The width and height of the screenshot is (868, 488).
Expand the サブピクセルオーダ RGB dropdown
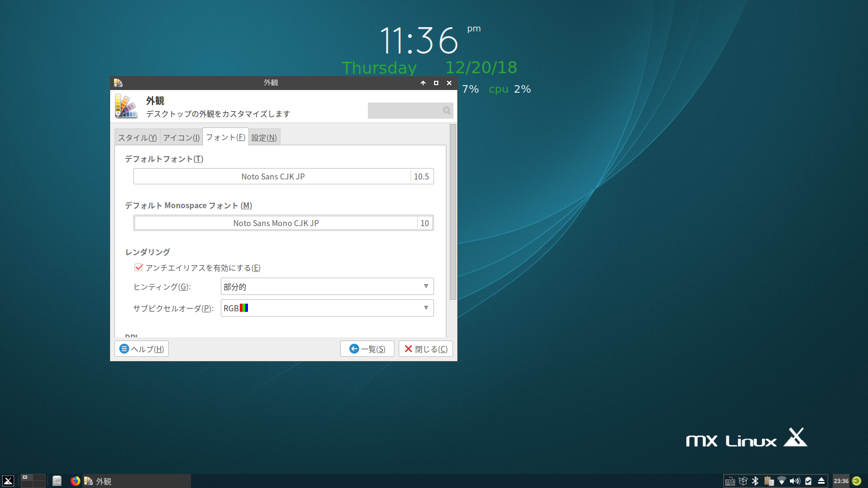[327, 308]
